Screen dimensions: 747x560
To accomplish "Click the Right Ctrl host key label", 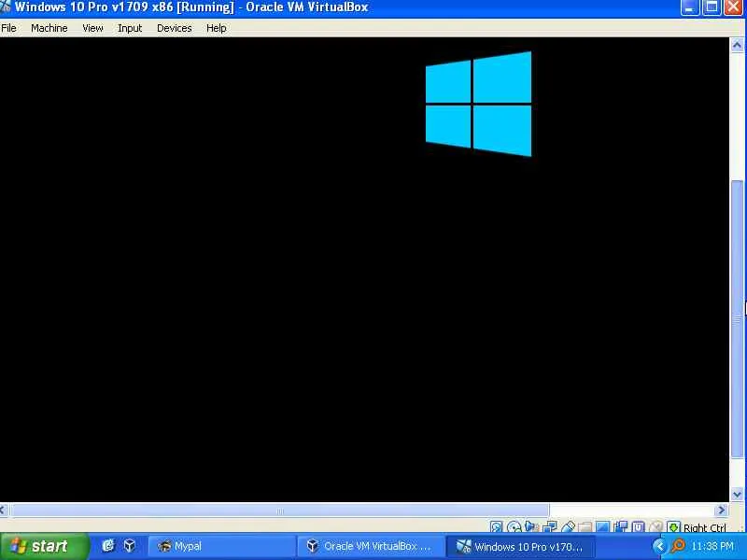I will 705,527.
